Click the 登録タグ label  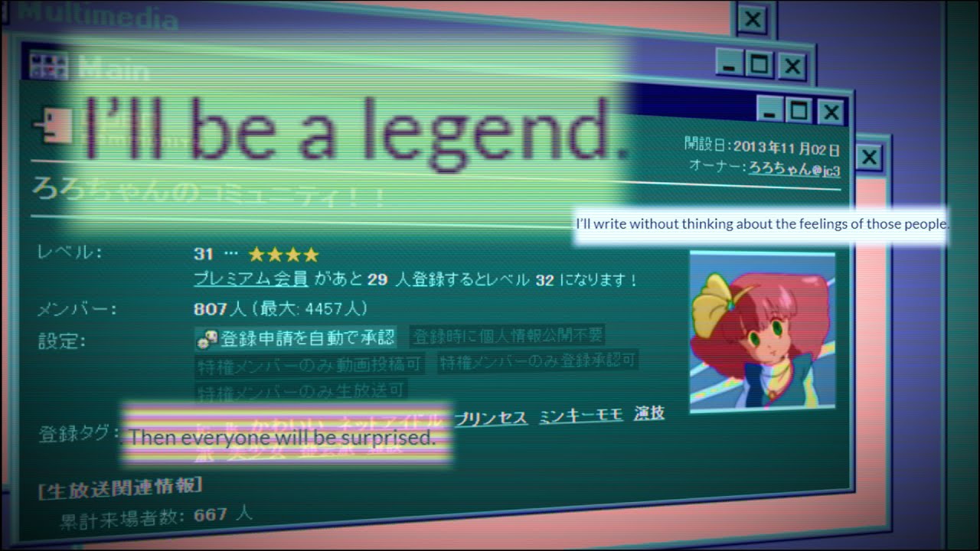point(79,434)
